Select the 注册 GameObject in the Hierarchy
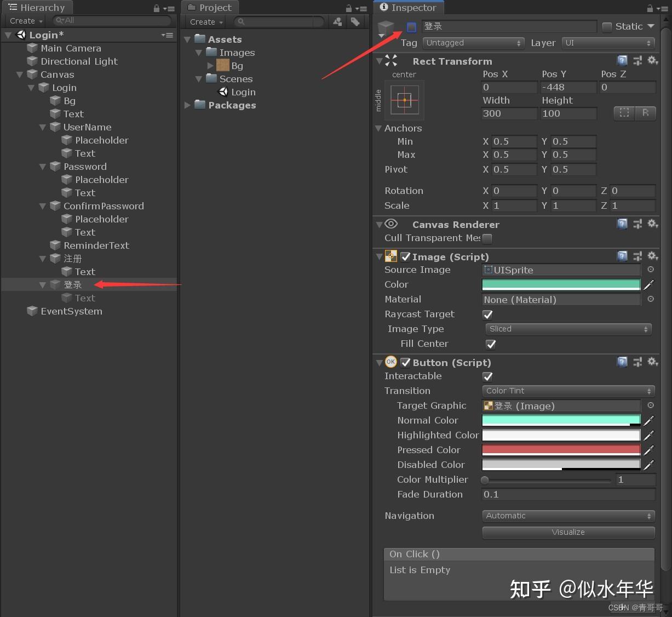 click(73, 258)
